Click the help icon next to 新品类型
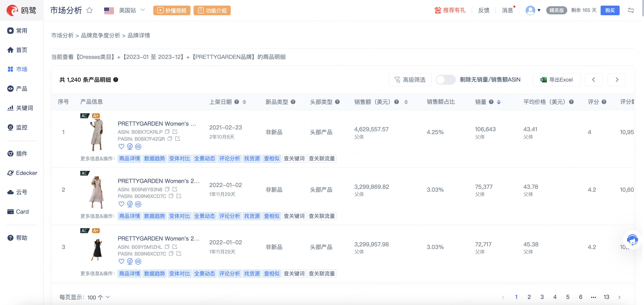 [293, 102]
